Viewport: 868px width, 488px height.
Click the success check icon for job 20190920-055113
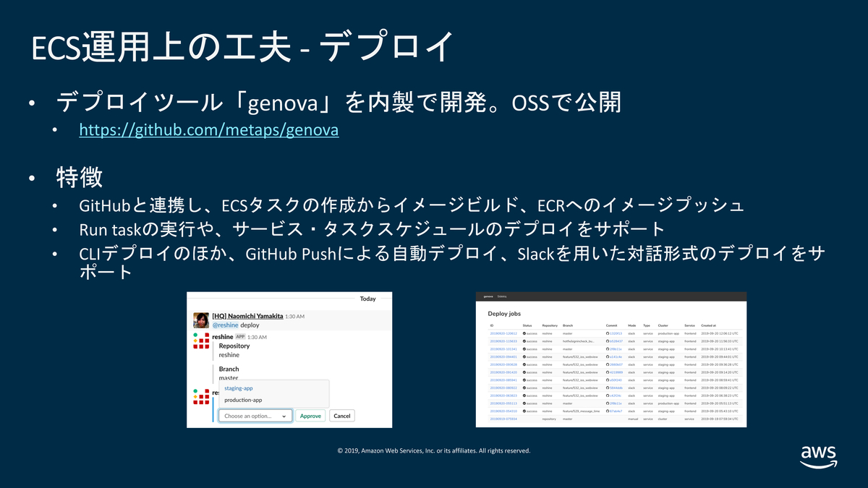coord(524,403)
